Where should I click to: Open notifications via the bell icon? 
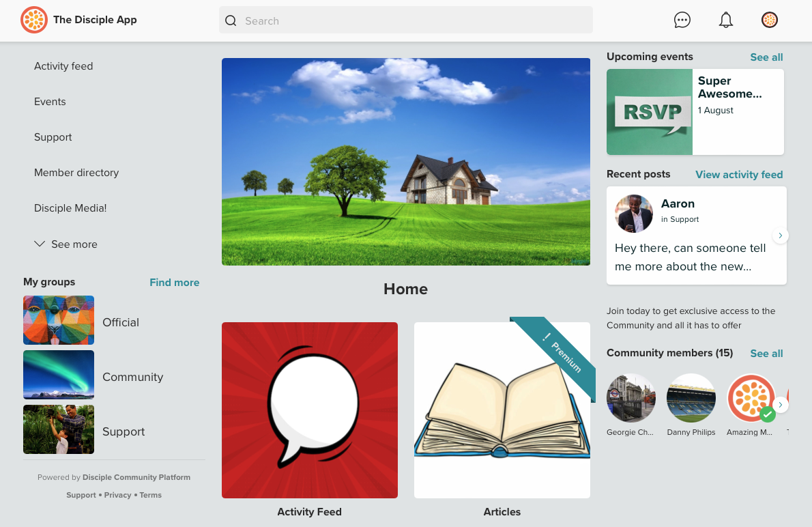pyautogui.click(x=725, y=20)
